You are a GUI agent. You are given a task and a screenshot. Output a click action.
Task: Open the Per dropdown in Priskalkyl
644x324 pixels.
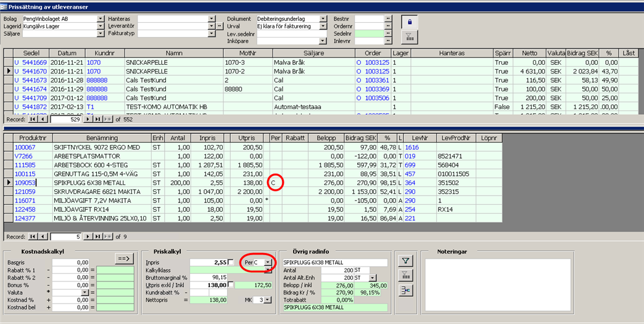[x=268, y=263]
